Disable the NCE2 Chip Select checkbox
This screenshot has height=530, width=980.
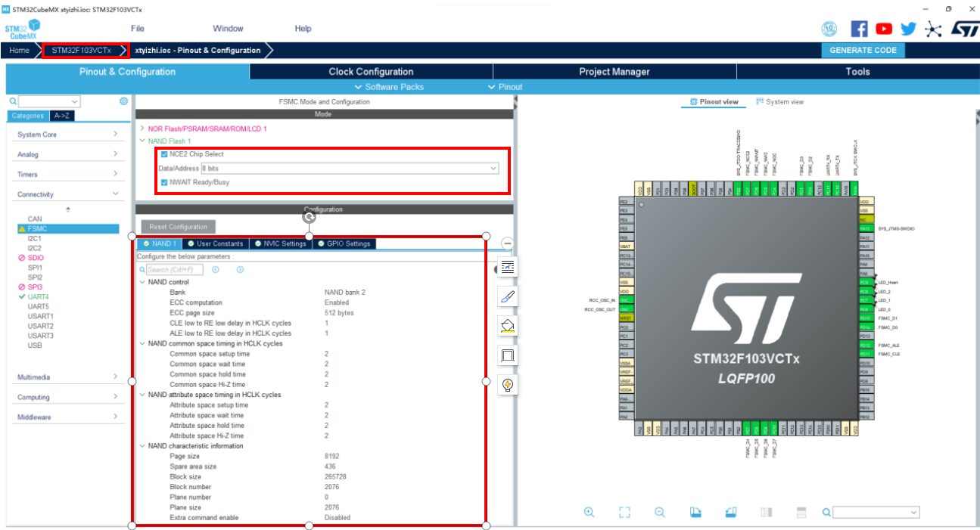pos(163,153)
